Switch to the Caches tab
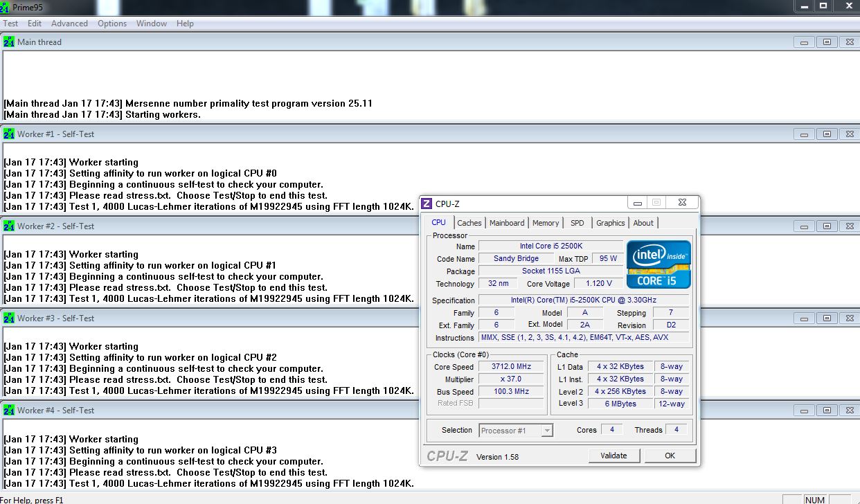The image size is (860, 504). tap(469, 223)
